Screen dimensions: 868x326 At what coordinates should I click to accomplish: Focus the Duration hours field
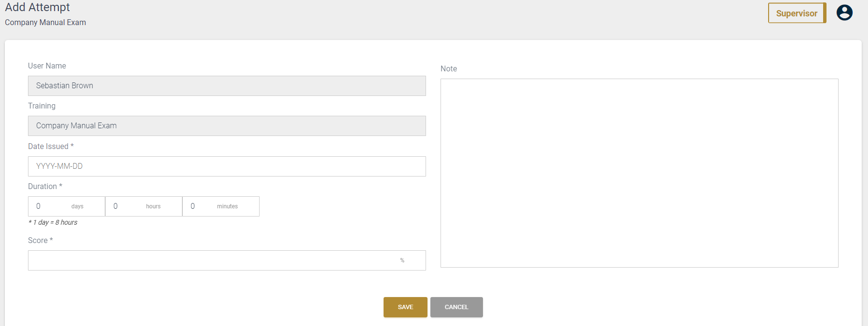click(144, 206)
